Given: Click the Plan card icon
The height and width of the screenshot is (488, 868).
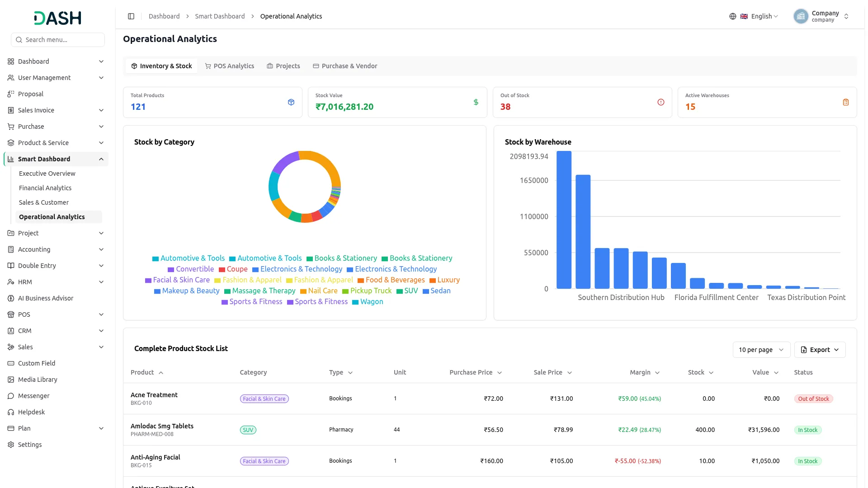Looking at the screenshot, I should pyautogui.click(x=11, y=428).
